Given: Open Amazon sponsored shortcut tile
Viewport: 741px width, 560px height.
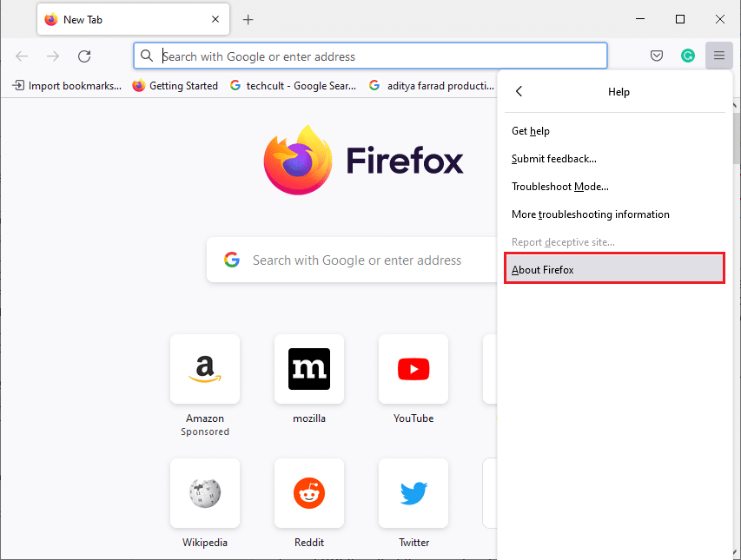Looking at the screenshot, I should click(x=205, y=369).
